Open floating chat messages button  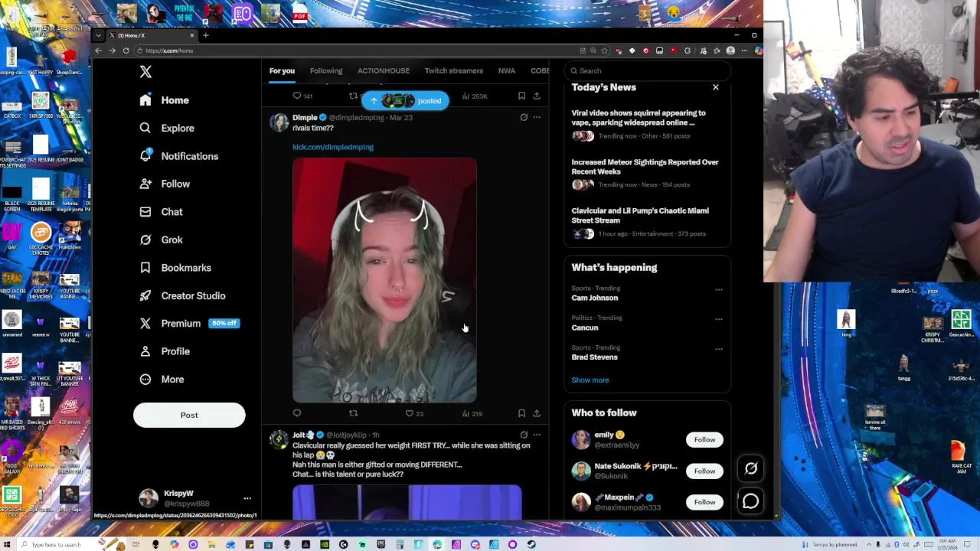tap(750, 500)
